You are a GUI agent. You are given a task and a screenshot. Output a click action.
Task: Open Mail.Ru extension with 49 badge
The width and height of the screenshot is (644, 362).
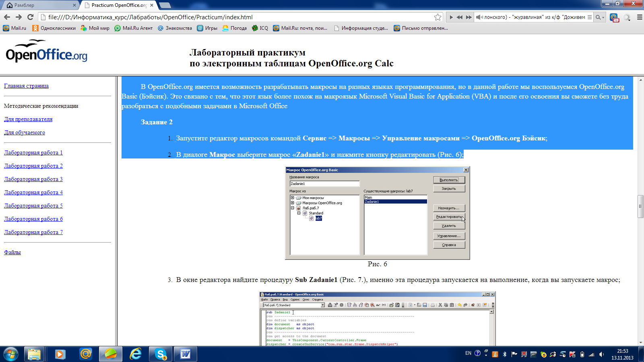tap(614, 18)
